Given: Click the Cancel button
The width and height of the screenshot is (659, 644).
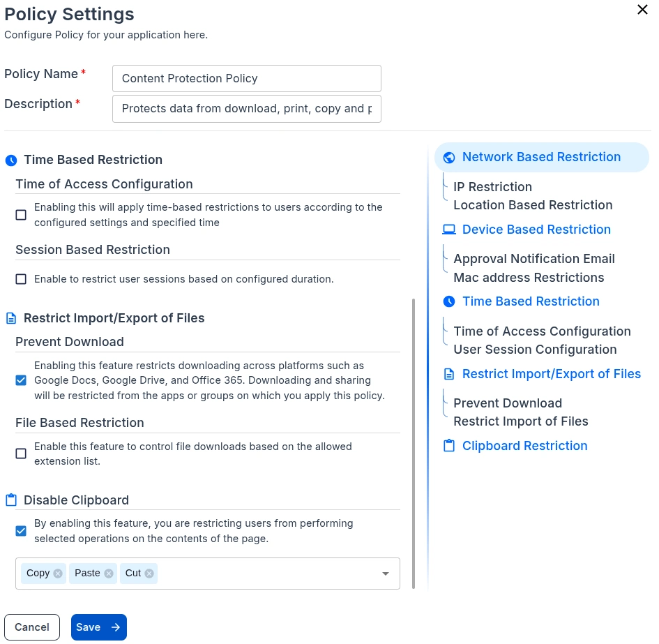Looking at the screenshot, I should (x=32, y=627).
